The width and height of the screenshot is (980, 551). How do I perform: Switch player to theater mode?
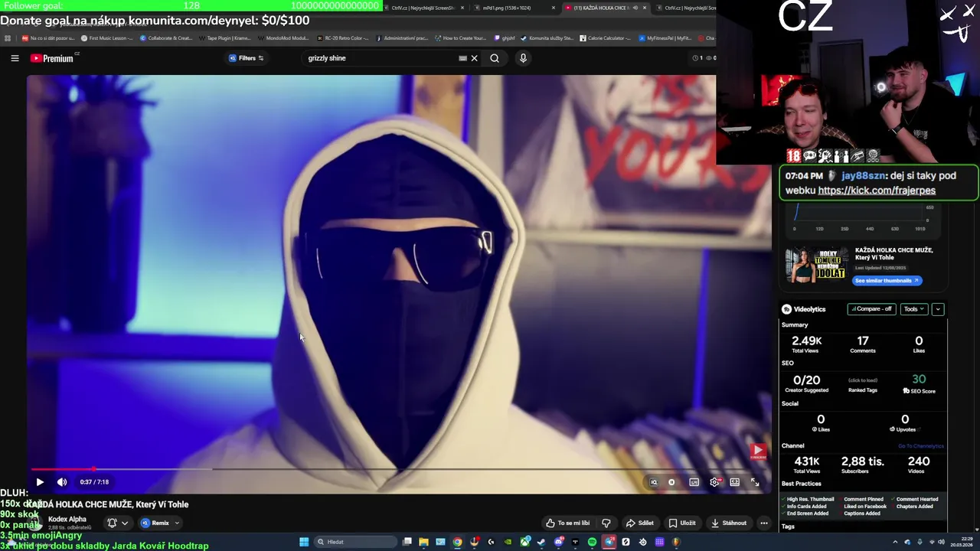click(x=734, y=482)
